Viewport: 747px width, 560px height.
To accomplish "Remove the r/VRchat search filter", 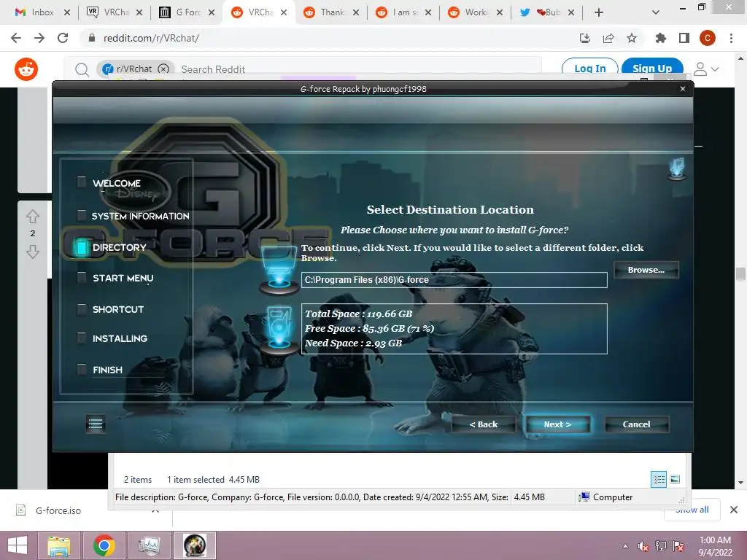I will click(x=163, y=69).
